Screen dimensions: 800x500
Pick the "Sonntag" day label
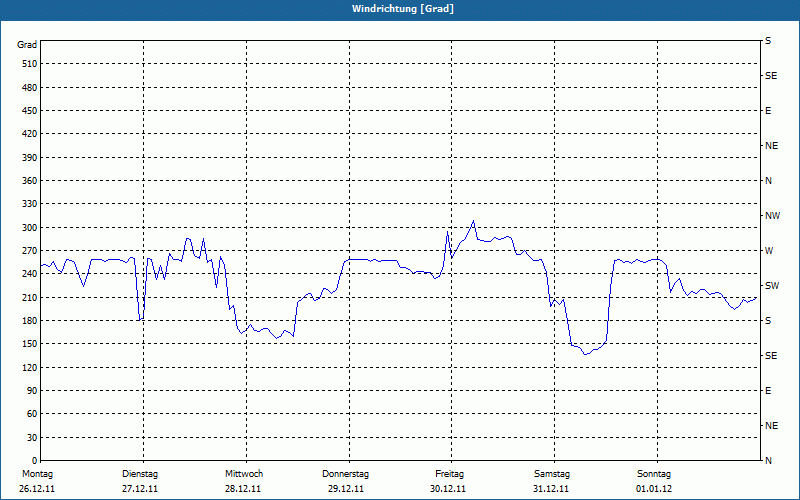[654, 474]
